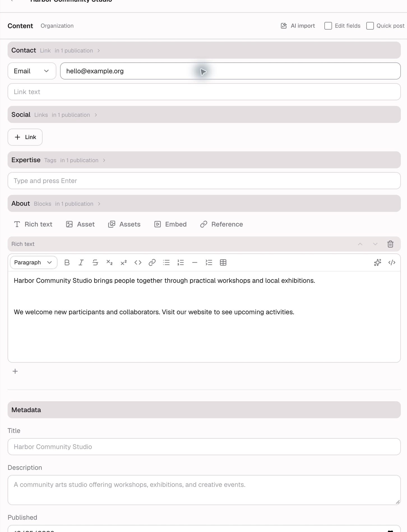
Task: Add a Reference block
Action: point(221,224)
